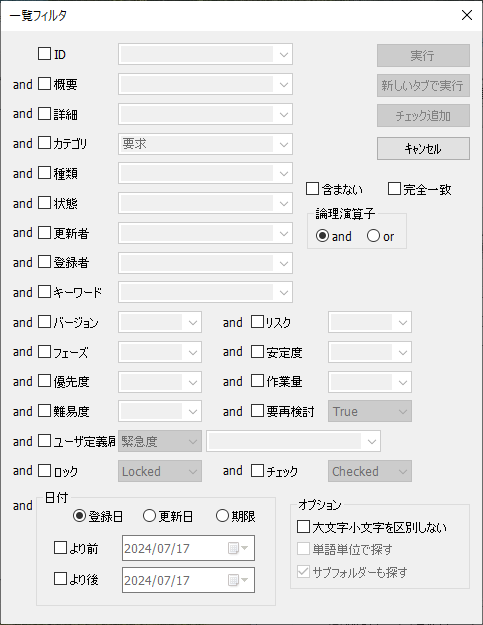Tick the 含まない checkbox
The height and width of the screenshot is (625, 483).
(x=312, y=189)
